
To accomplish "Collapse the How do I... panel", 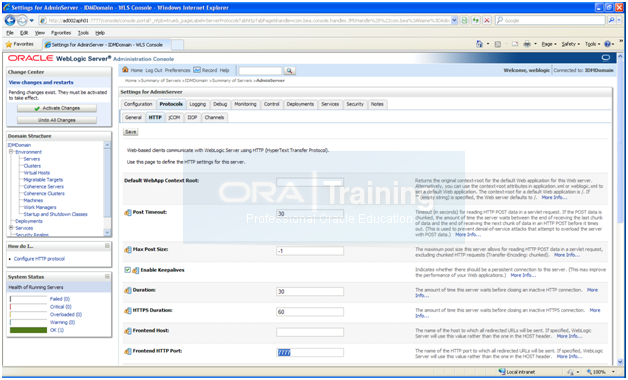I will pos(107,246).
